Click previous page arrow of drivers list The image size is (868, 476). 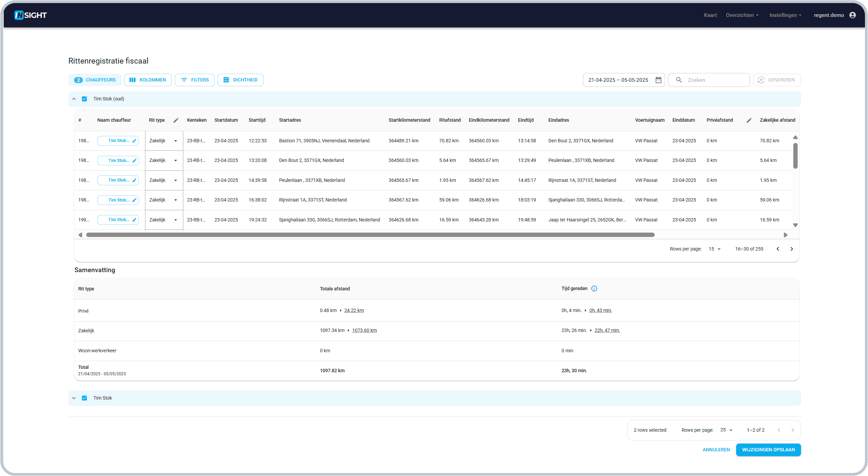point(779,430)
